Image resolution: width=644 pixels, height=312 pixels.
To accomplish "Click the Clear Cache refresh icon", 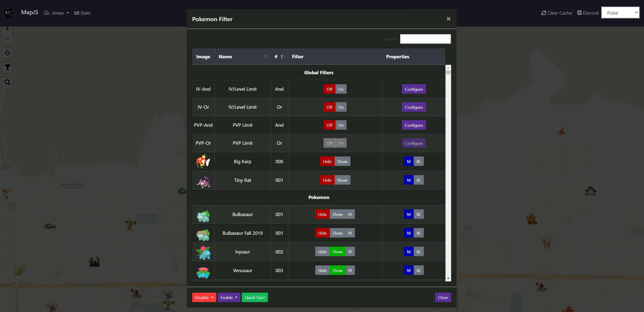I will (x=544, y=13).
